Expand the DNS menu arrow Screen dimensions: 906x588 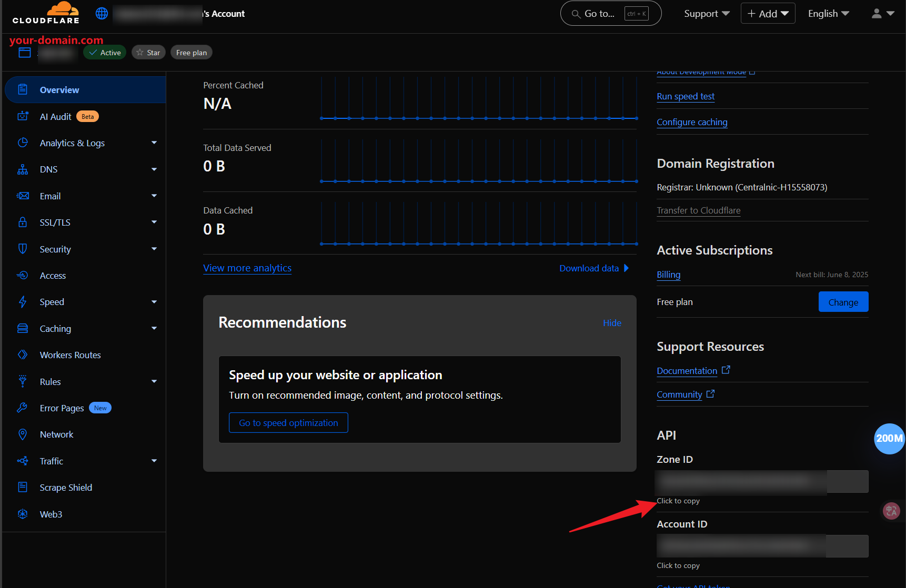point(154,169)
